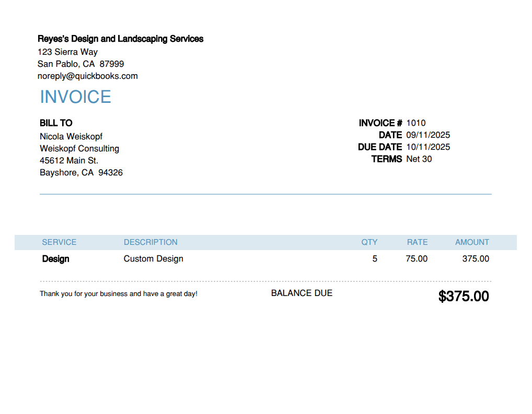Click the invoice date 09/11/2025
The width and height of the screenshot is (532, 414).
(x=428, y=135)
